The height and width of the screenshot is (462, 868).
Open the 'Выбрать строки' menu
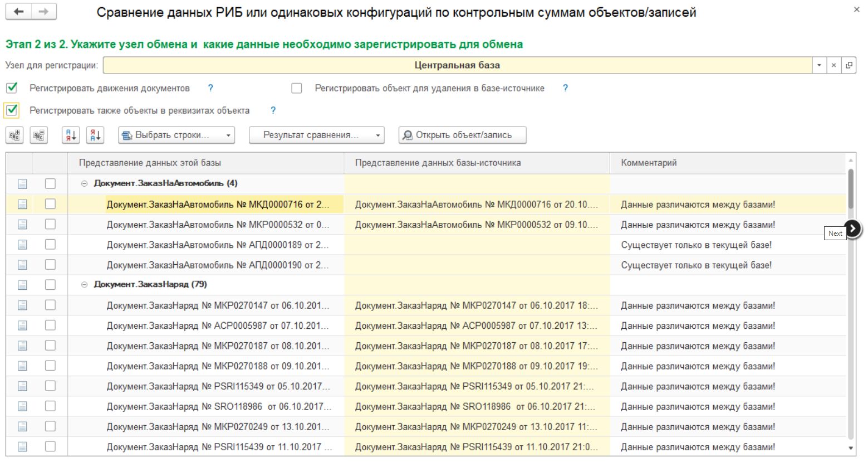(176, 135)
